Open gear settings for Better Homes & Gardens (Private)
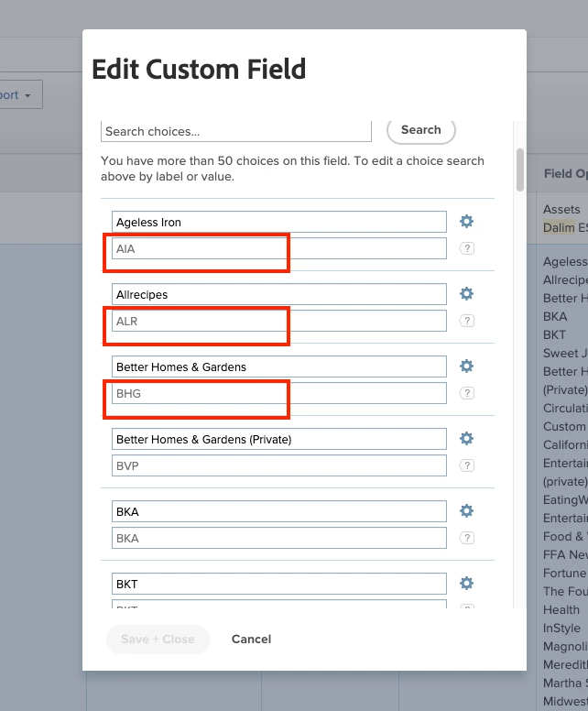588x711 pixels. [466, 439]
